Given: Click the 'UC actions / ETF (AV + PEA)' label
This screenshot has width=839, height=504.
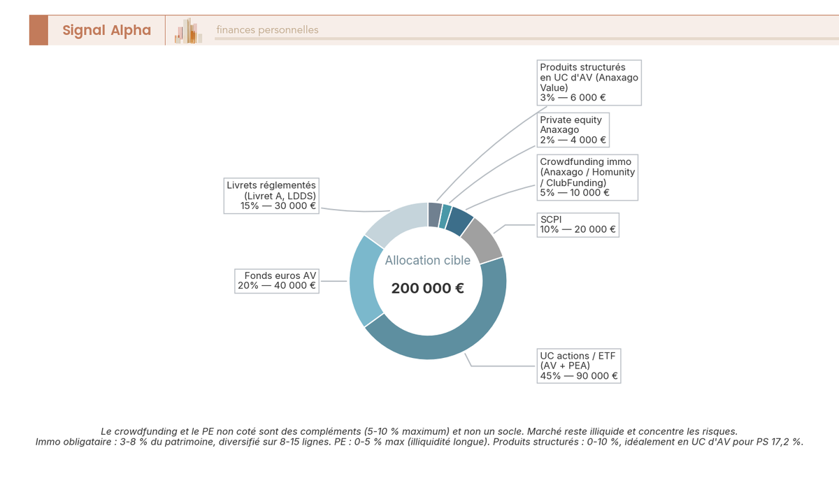Looking at the screenshot, I should [579, 366].
